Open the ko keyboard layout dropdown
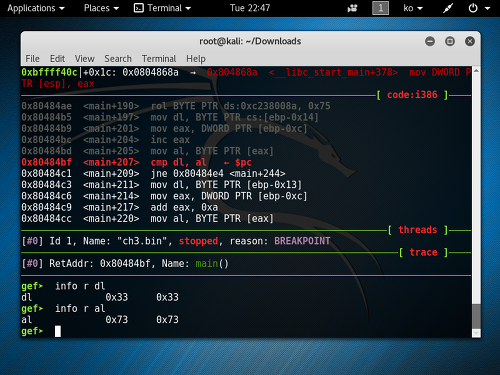500x375 pixels. click(x=413, y=8)
